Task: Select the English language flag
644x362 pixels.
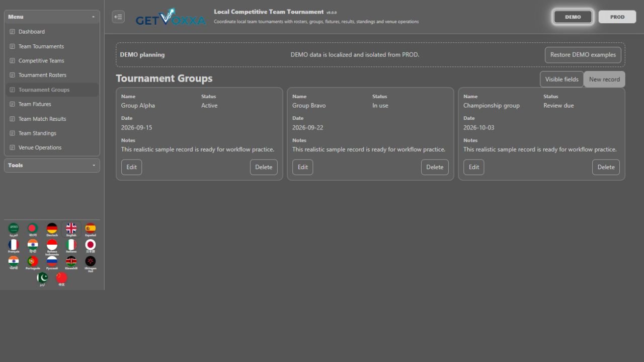Action: pos(71,229)
